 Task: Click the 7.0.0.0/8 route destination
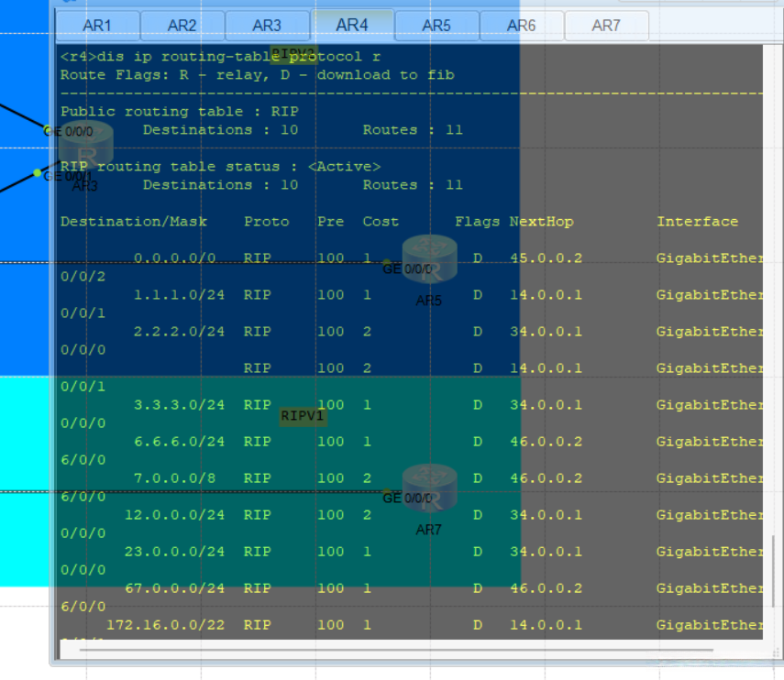pyautogui.click(x=174, y=478)
